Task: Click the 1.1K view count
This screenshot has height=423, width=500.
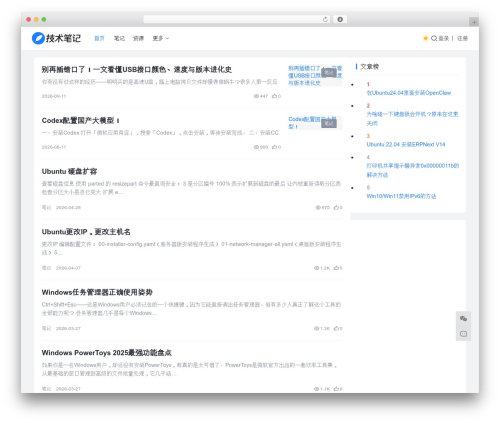Action: point(325,389)
